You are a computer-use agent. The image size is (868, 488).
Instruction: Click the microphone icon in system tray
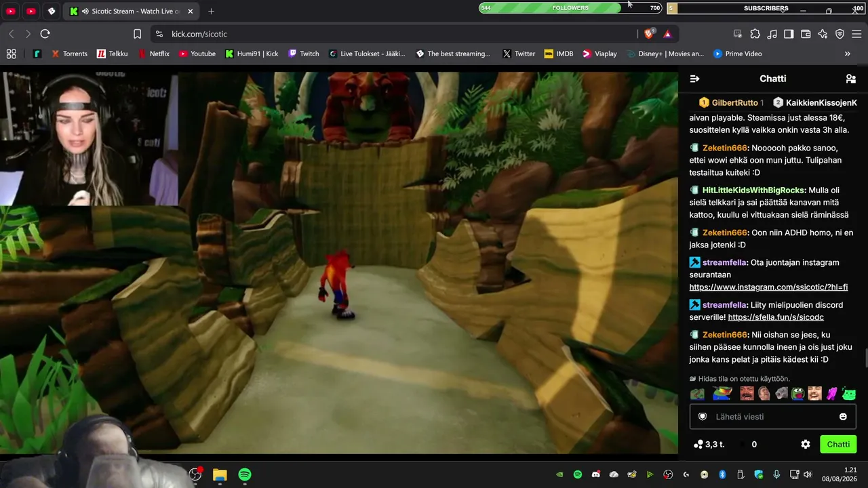tap(776, 474)
